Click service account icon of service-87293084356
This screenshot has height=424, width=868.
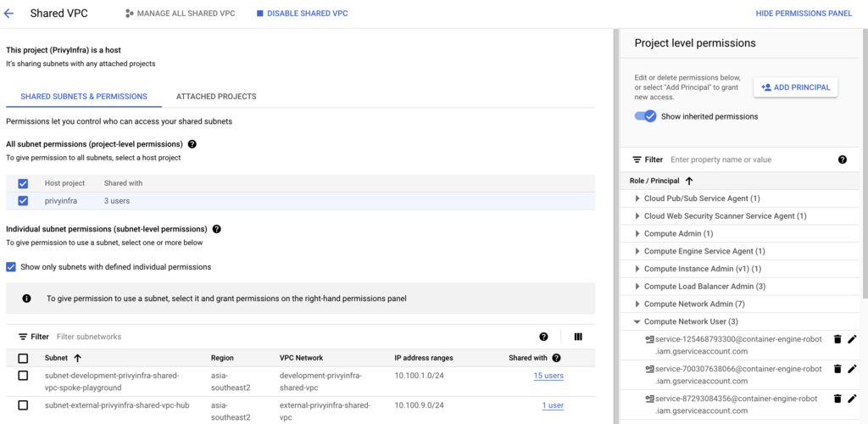click(649, 398)
